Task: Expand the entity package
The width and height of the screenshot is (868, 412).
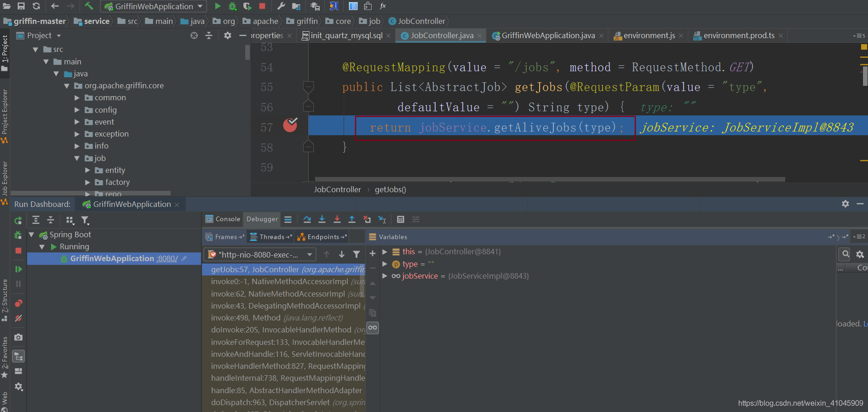Action: pyautogui.click(x=87, y=170)
